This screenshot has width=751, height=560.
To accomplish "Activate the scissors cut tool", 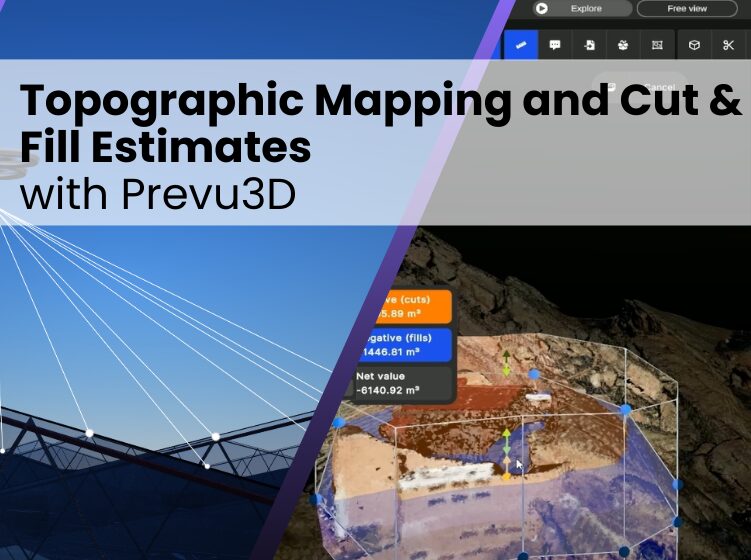I will click(x=728, y=45).
